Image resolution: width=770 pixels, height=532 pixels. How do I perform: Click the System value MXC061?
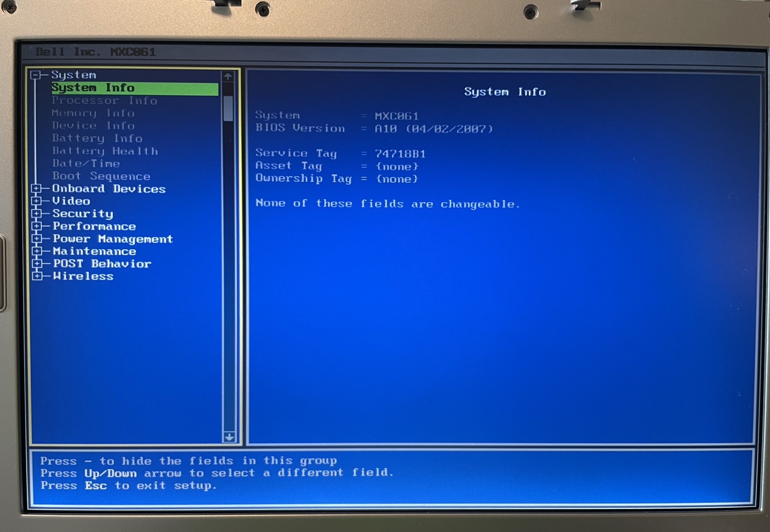(x=397, y=116)
